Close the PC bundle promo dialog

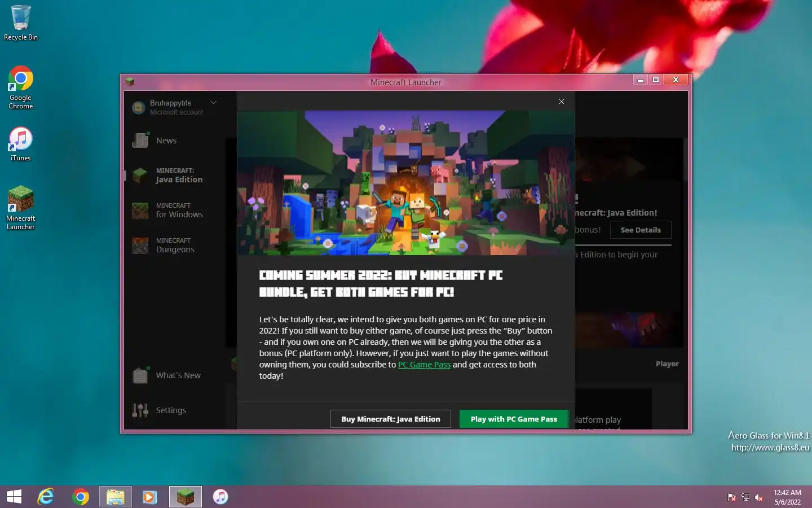point(562,102)
